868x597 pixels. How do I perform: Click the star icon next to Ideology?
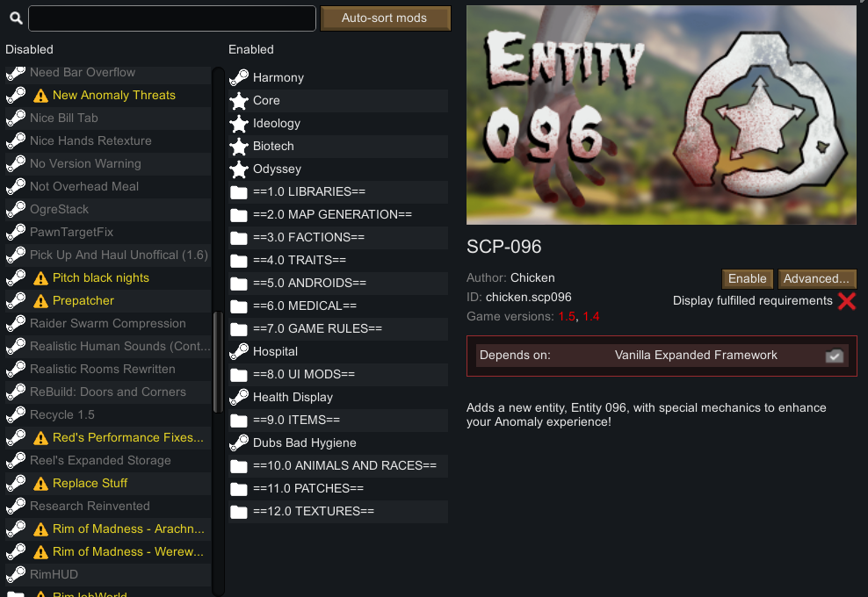coord(239,124)
